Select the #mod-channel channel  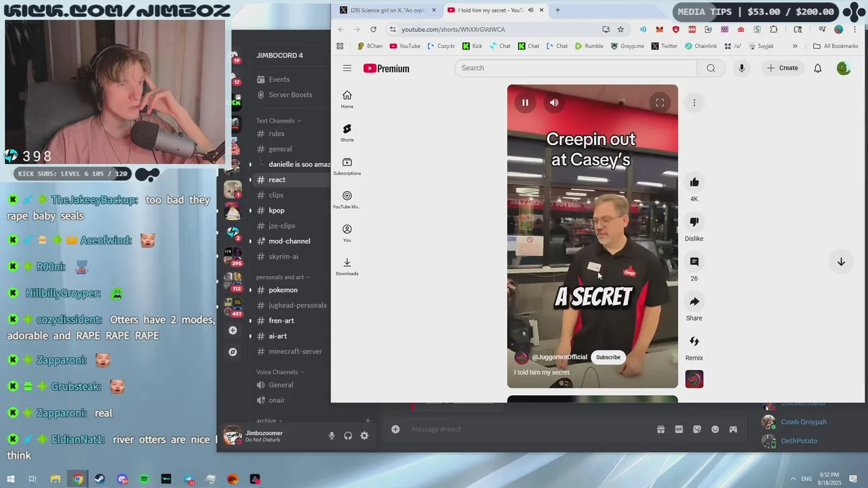click(289, 241)
